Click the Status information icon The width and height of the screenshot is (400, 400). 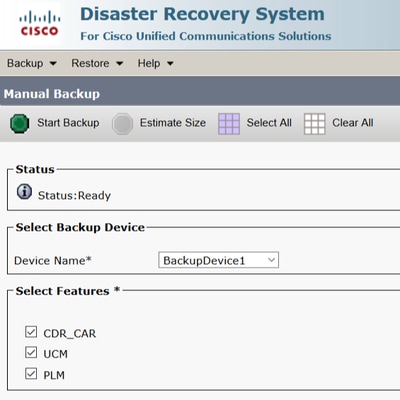(24, 192)
